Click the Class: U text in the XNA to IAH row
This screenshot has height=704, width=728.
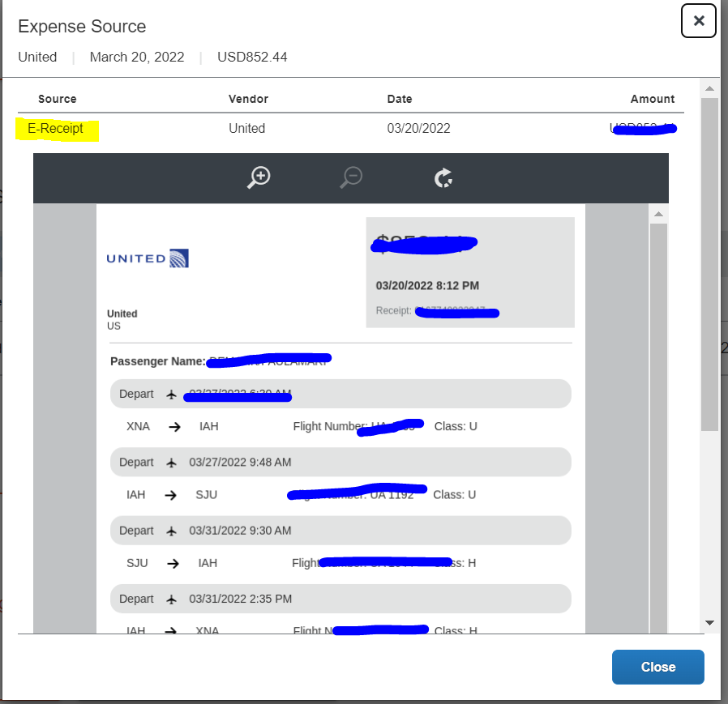click(x=456, y=426)
